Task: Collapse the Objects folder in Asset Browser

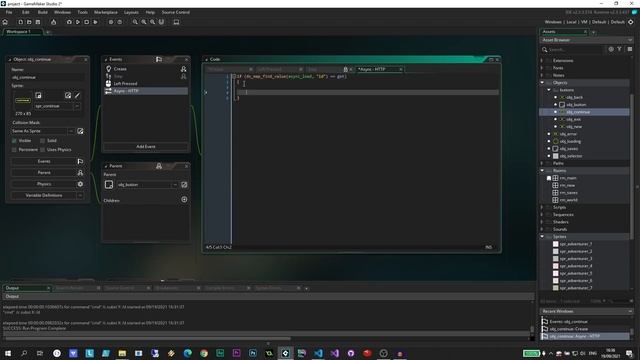Action: coord(542,82)
